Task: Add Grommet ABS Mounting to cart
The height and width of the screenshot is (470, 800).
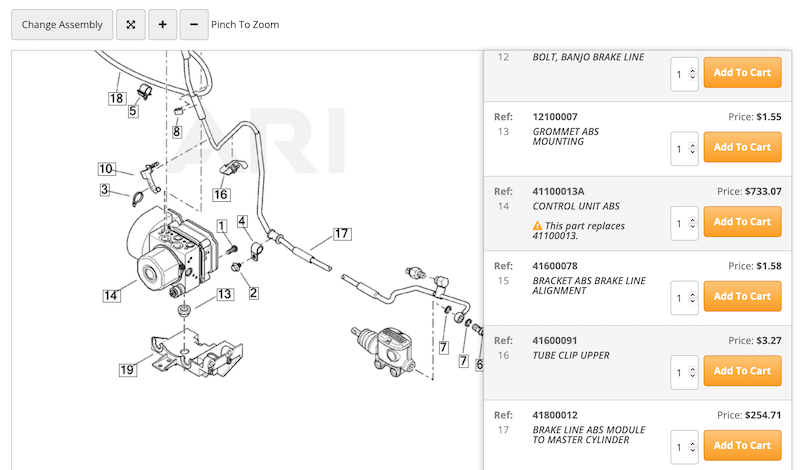Action: coord(742,147)
